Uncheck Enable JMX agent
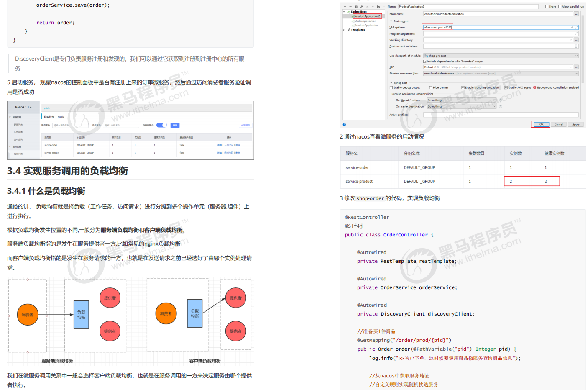Viewport: 588px width, 390px height. tap(506, 87)
